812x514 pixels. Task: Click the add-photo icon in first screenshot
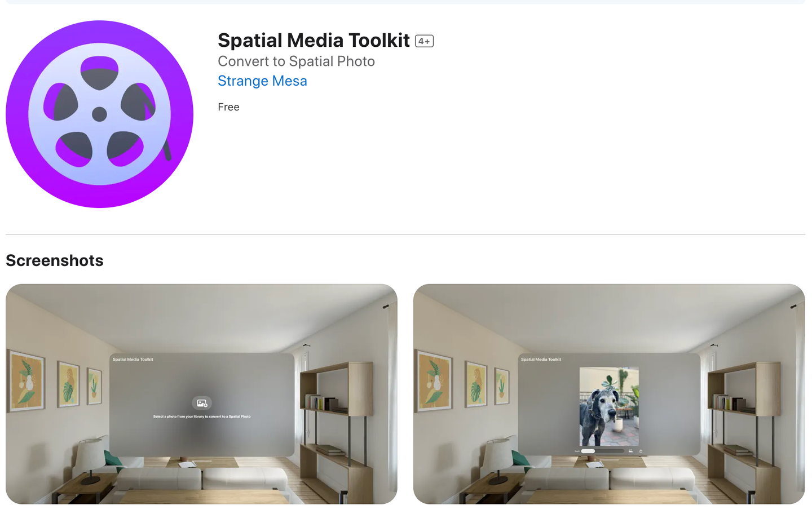pyautogui.click(x=201, y=403)
